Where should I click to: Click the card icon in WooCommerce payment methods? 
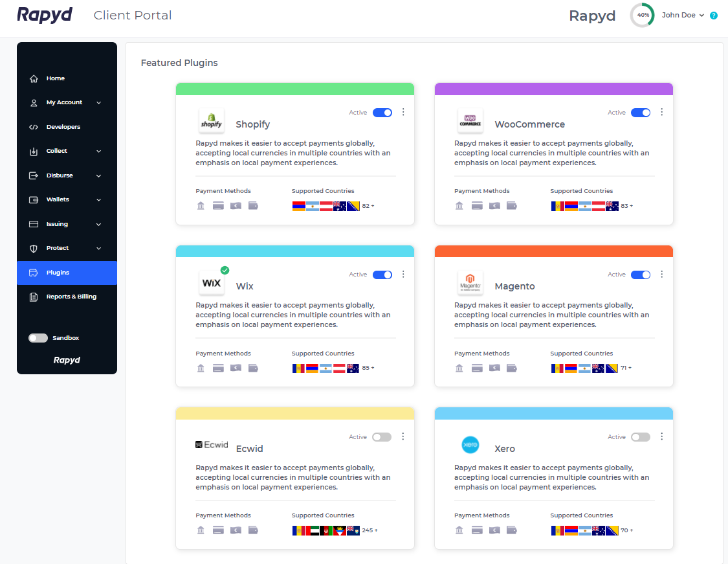[x=477, y=206]
